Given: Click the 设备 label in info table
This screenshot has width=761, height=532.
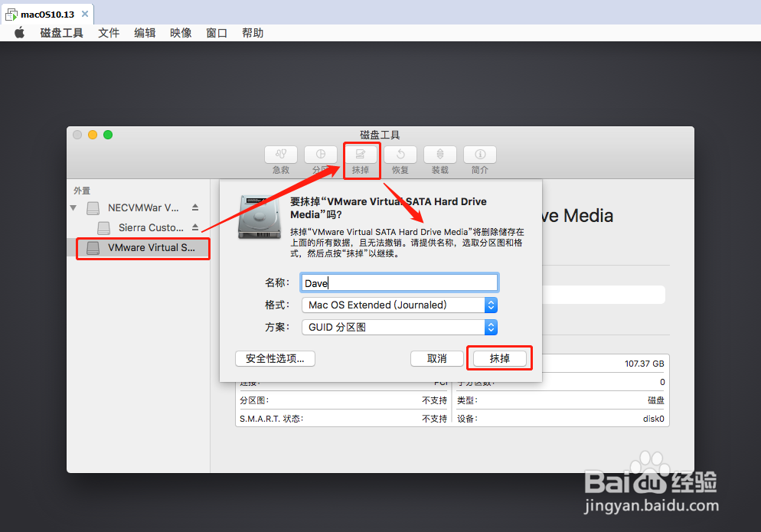Looking at the screenshot, I should click(x=467, y=419).
